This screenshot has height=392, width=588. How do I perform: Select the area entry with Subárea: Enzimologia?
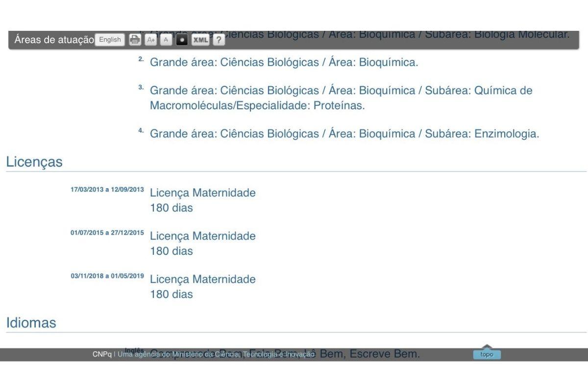[344, 134]
